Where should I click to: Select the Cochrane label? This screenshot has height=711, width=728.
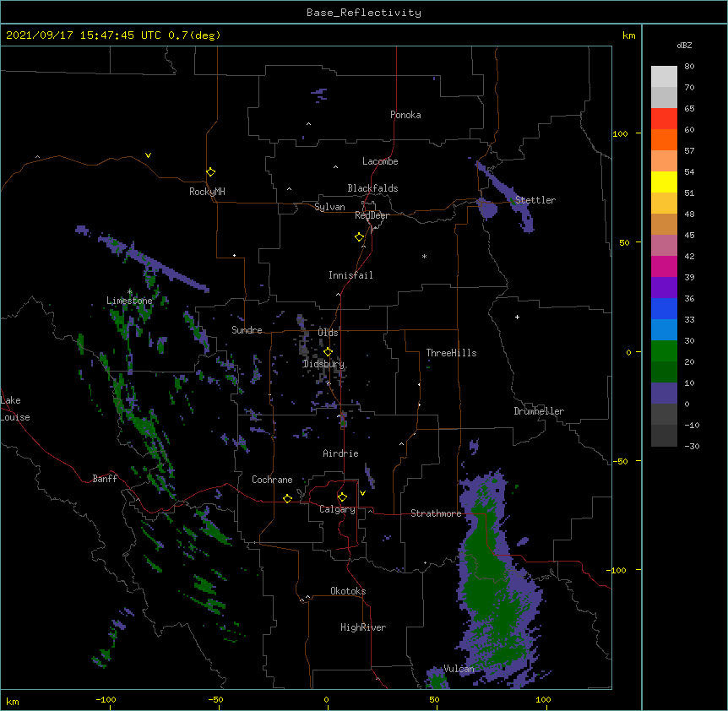click(272, 480)
